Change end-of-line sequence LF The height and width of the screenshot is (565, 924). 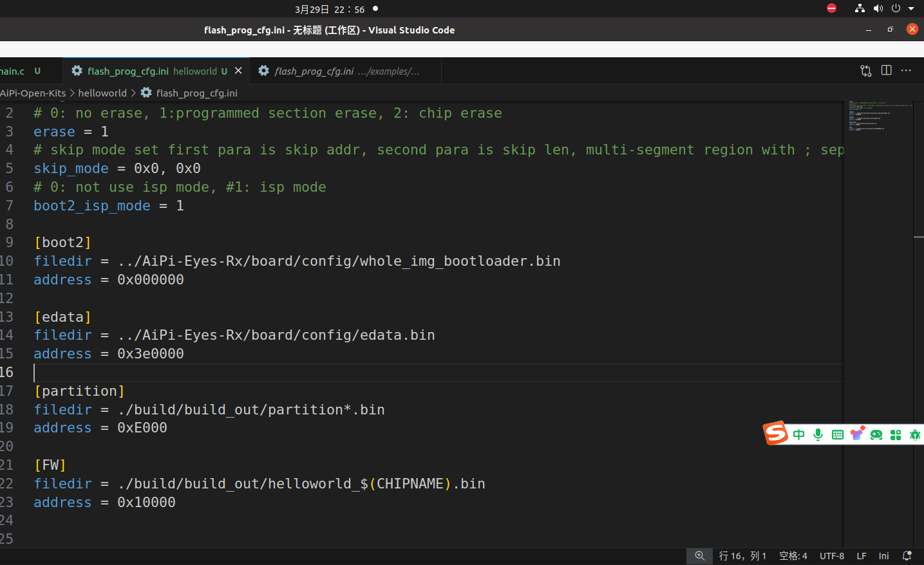pos(861,556)
